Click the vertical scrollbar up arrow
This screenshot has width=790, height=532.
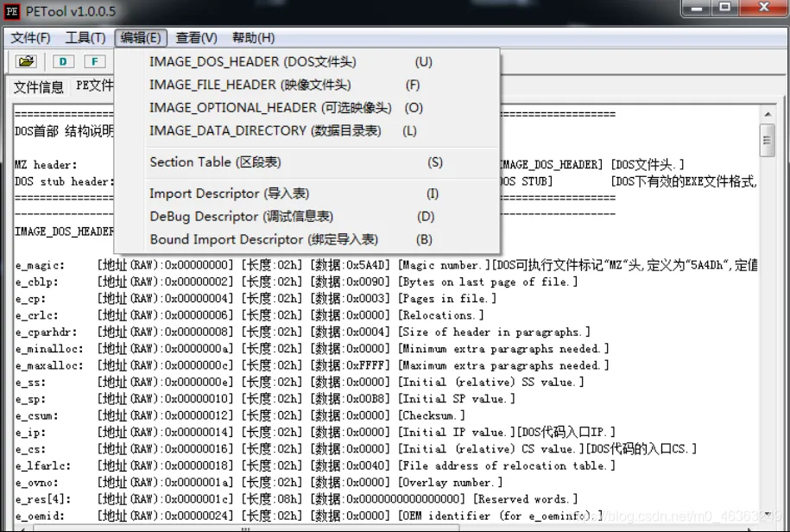pos(768,115)
